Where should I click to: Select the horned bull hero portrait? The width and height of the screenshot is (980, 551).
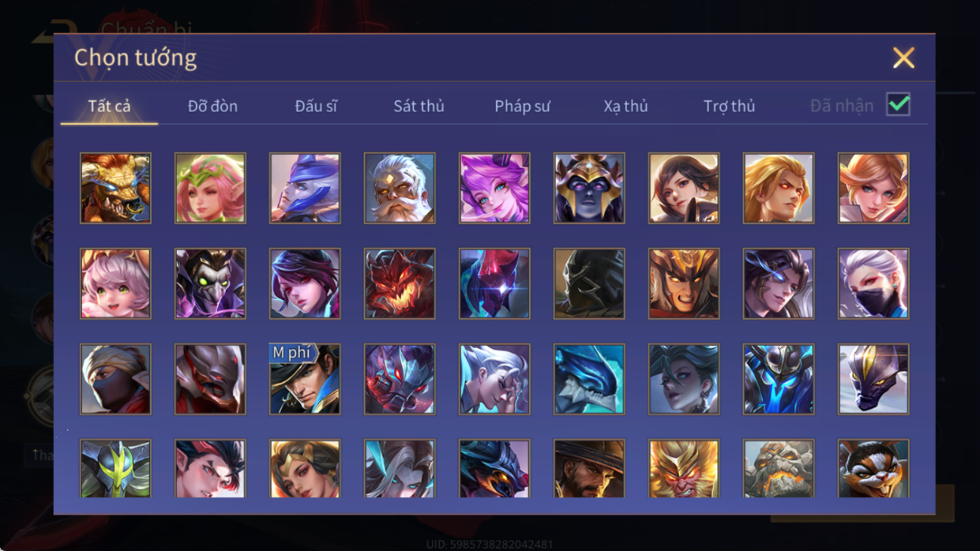click(x=116, y=188)
